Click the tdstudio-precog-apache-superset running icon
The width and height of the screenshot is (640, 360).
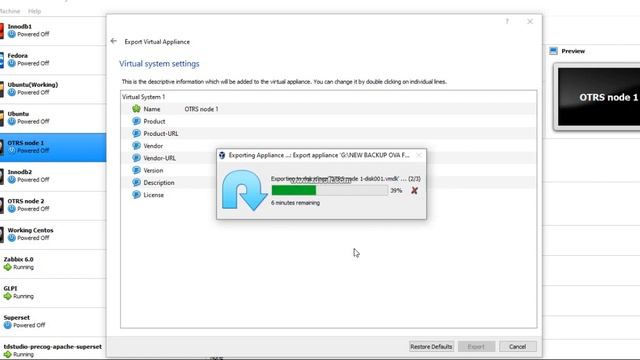(7, 354)
